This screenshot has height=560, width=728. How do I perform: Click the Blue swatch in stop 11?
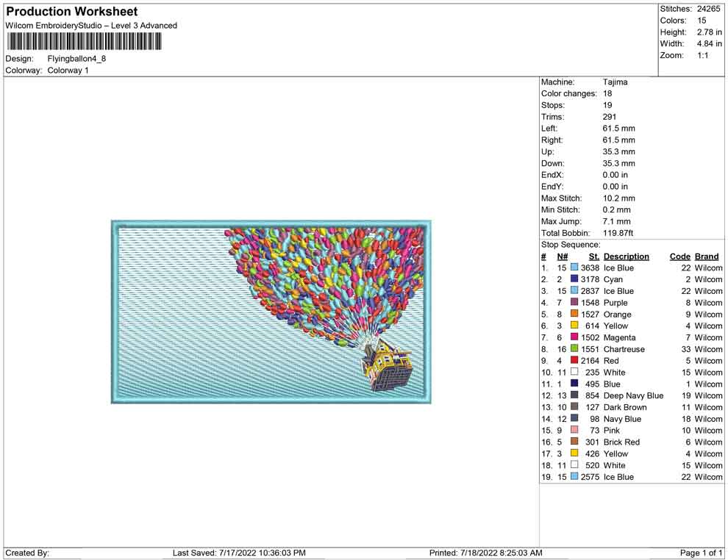(574, 383)
